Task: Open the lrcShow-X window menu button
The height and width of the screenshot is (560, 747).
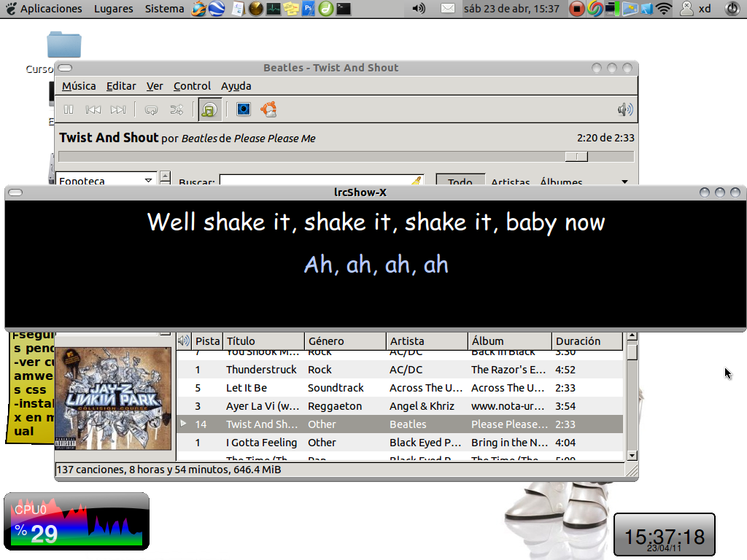Action: [15, 192]
